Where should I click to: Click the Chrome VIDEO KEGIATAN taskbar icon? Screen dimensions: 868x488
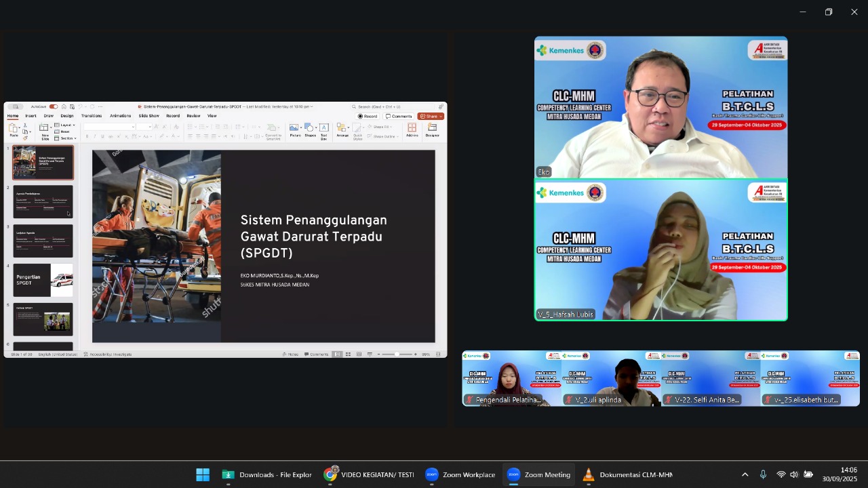(x=369, y=474)
